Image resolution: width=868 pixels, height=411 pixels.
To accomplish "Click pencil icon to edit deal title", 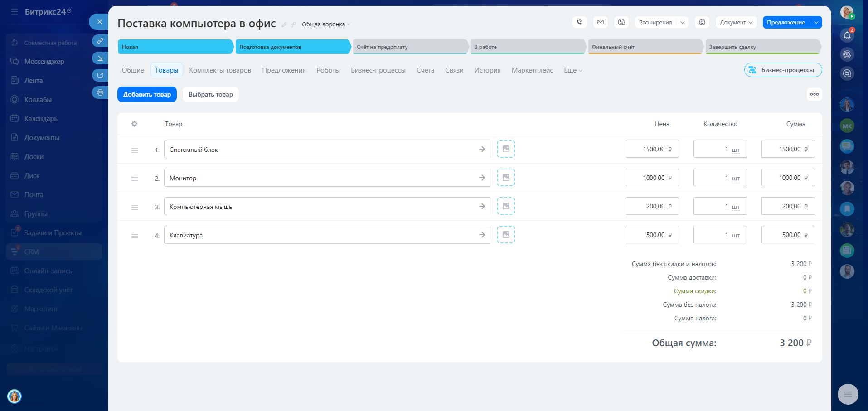I will [x=284, y=24].
